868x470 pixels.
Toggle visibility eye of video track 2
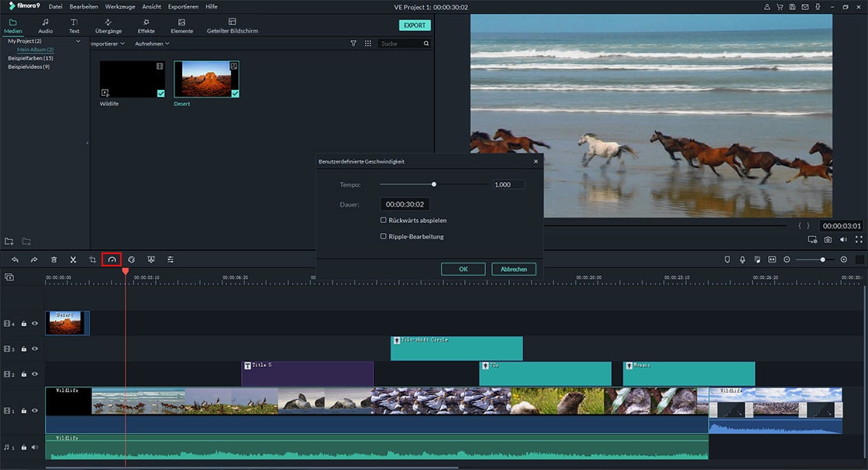pos(35,374)
